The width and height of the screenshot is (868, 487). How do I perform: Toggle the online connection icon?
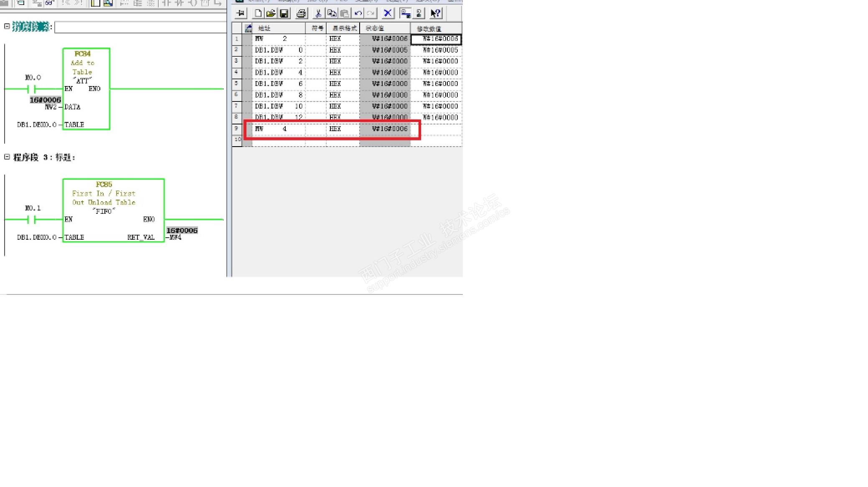405,13
